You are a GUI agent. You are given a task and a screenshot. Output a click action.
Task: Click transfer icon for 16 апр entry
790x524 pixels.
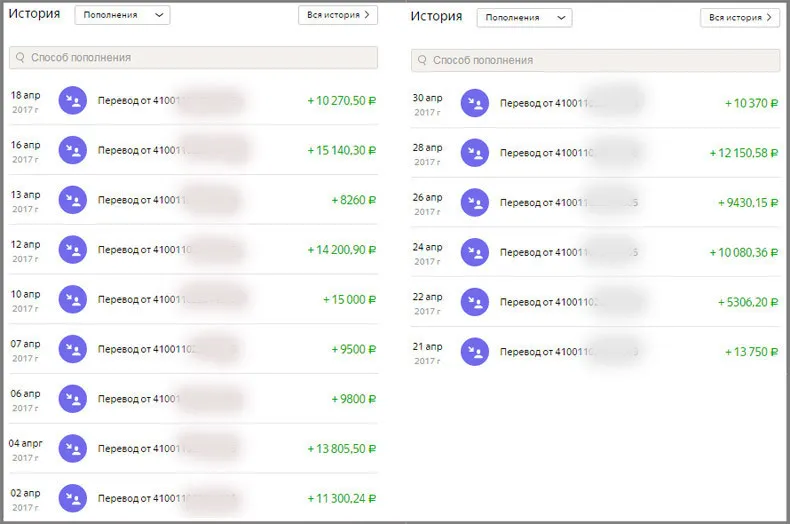click(73, 150)
